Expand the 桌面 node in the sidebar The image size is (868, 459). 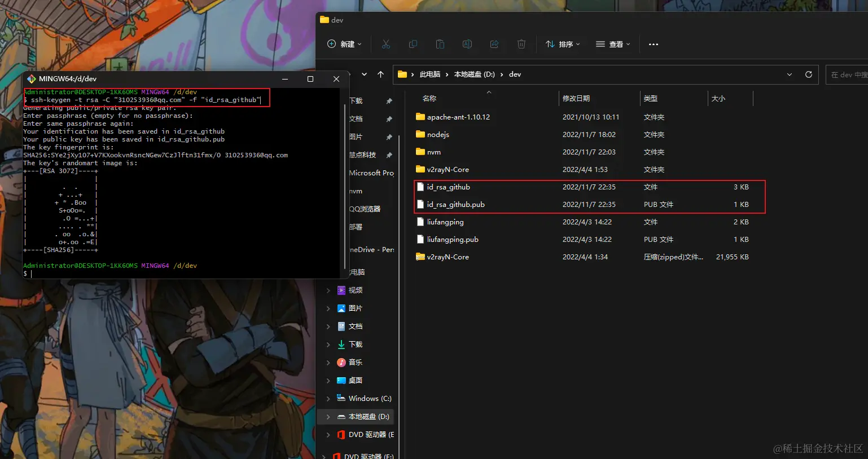pyautogui.click(x=328, y=381)
